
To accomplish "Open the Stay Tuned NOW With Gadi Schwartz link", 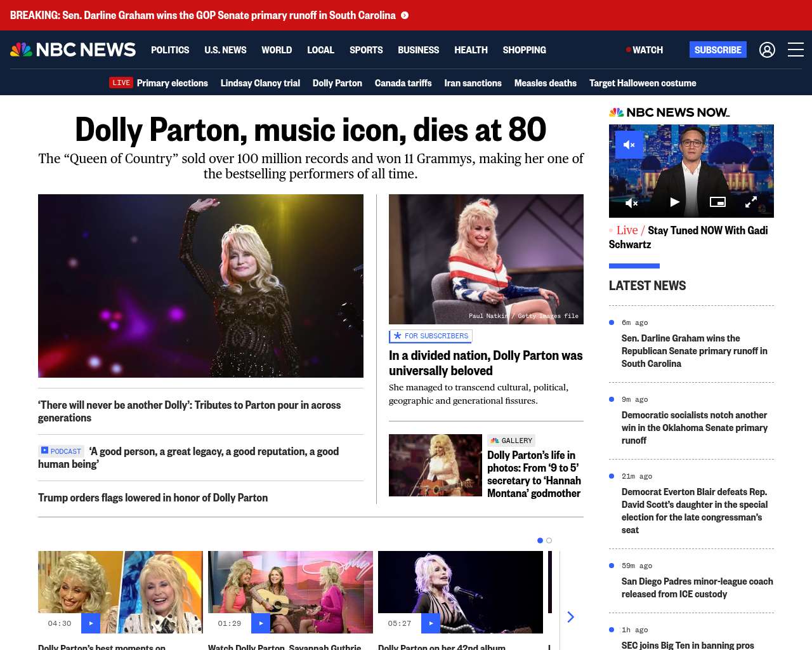I will (x=688, y=237).
